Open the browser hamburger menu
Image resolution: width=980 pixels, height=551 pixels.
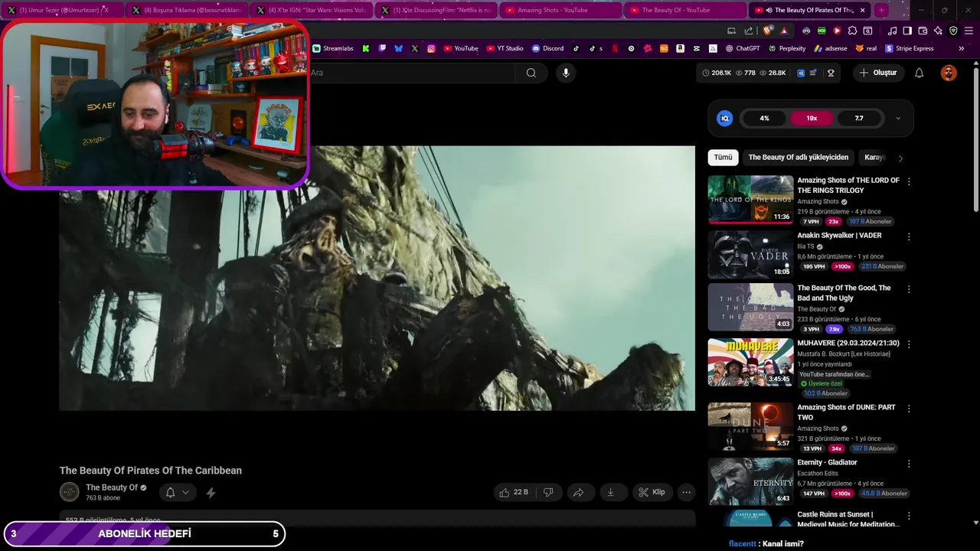click(x=969, y=31)
